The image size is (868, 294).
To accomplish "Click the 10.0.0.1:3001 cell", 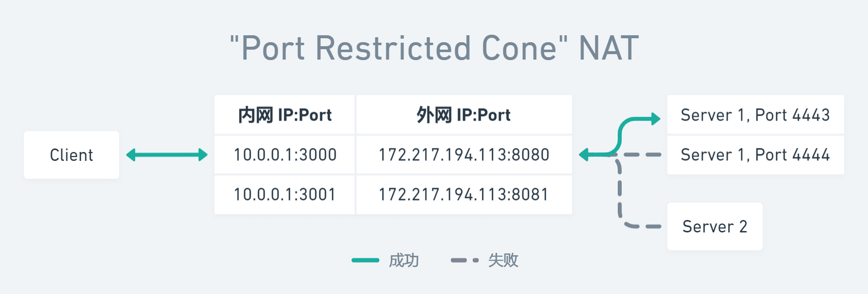I will pos(285,195).
